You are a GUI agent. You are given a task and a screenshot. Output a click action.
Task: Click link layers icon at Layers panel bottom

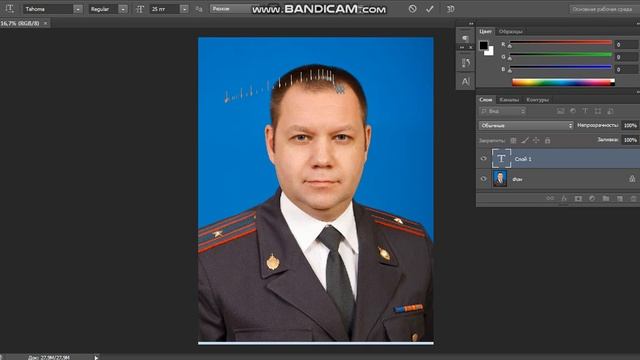point(550,198)
